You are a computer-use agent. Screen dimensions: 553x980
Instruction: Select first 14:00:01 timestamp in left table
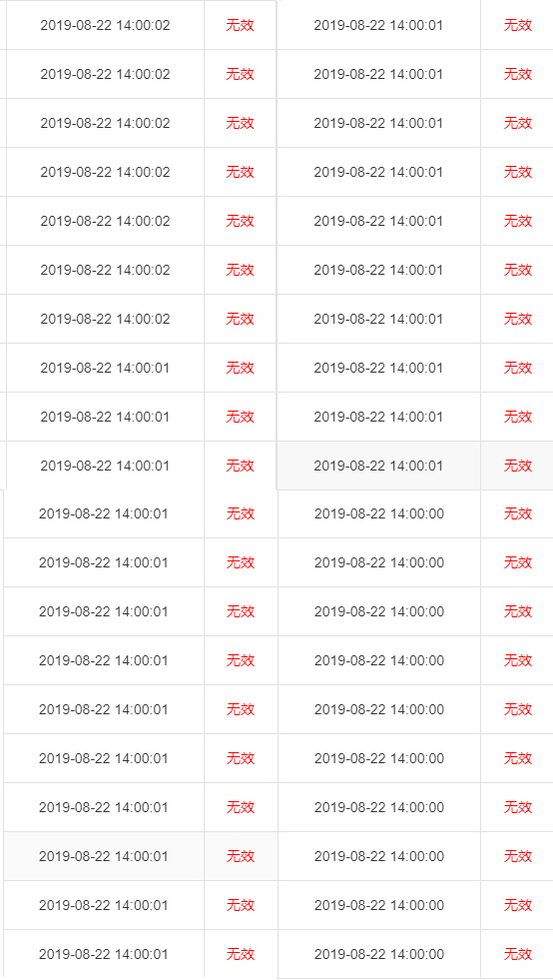coord(105,368)
